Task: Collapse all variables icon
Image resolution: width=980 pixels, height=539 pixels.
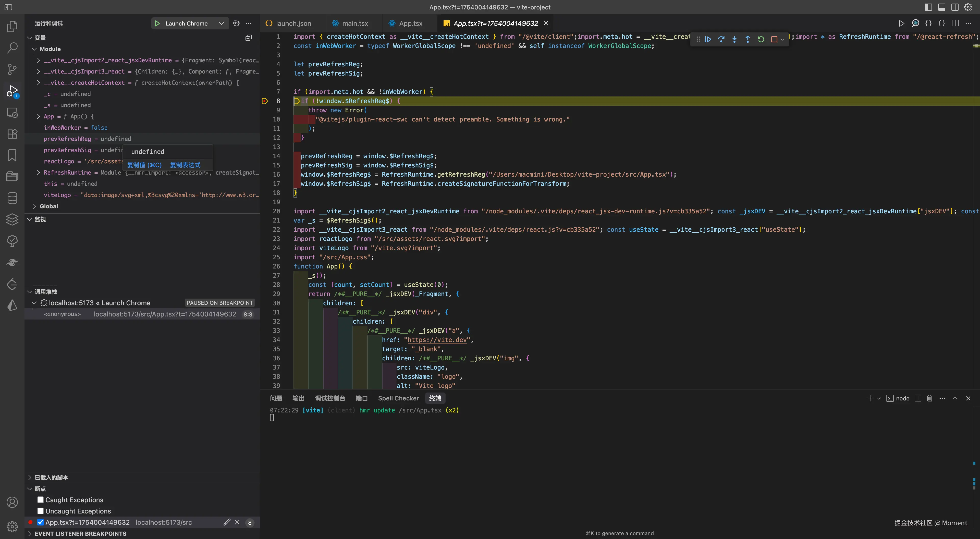Action: point(248,38)
